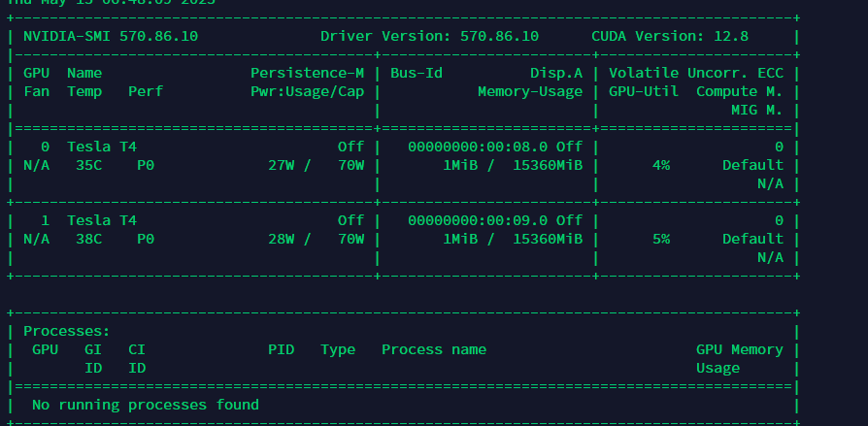Screen dimensions: 868x426
Task: Click the NVIDIA-SMI 570.86.10 text
Action: point(111,37)
